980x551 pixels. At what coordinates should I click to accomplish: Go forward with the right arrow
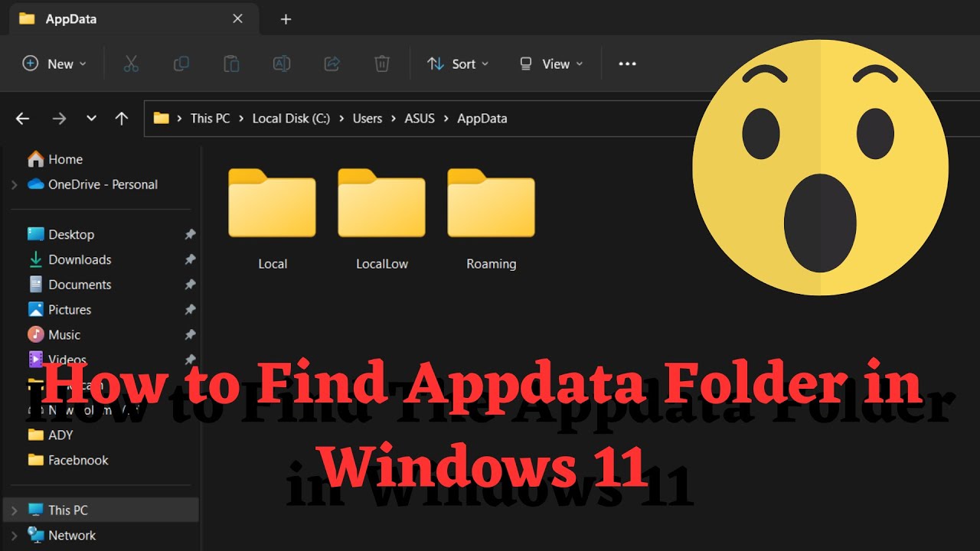coord(59,119)
